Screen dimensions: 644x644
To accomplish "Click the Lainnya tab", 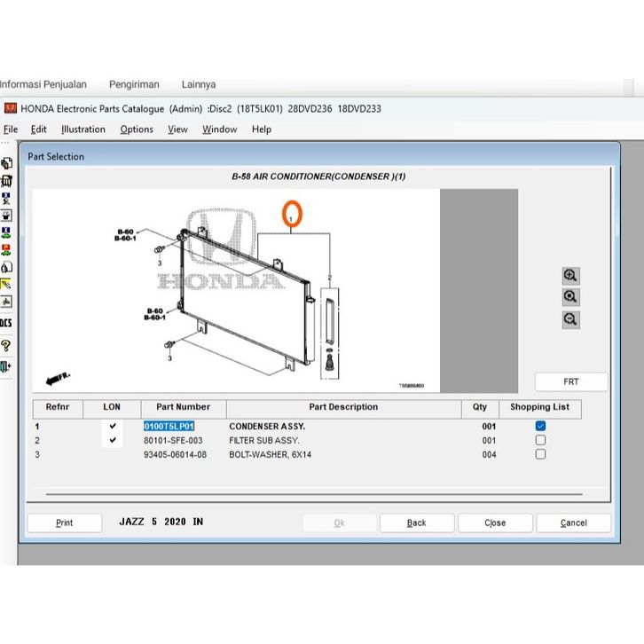I will click(199, 85).
